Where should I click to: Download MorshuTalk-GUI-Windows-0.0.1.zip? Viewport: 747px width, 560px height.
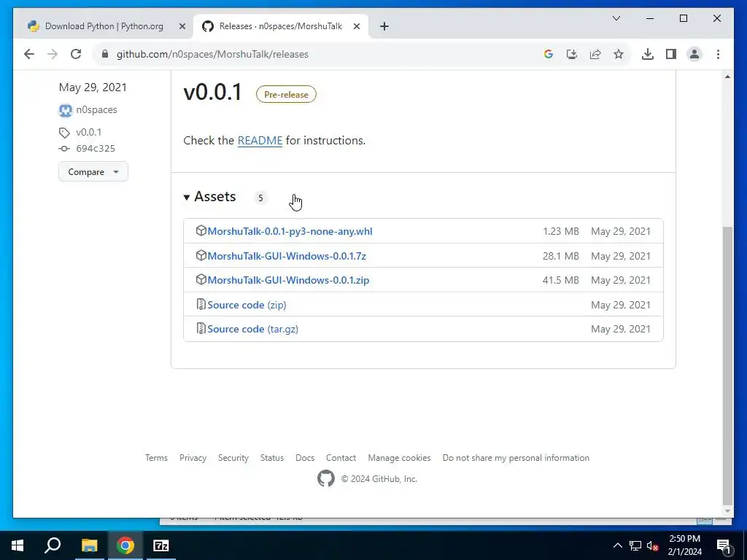click(x=288, y=281)
